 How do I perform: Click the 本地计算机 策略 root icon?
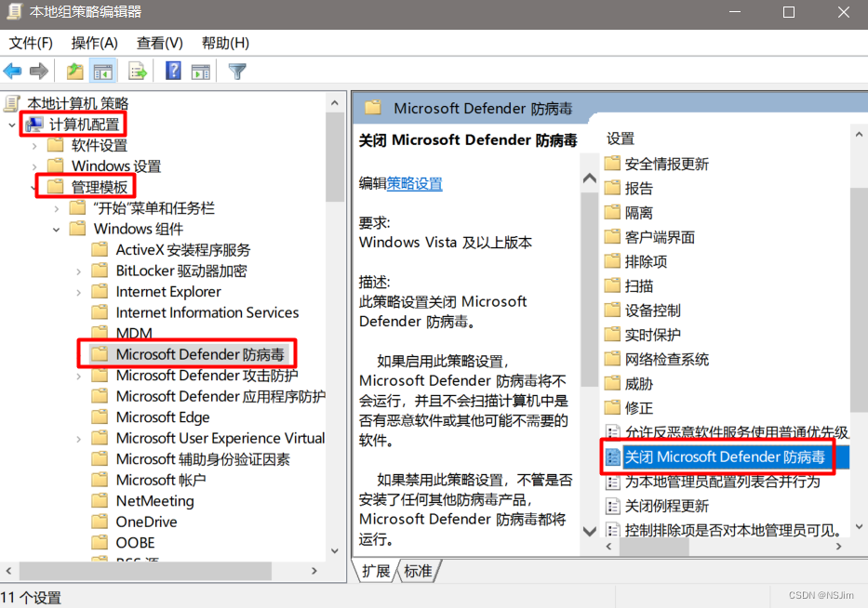click(12, 103)
